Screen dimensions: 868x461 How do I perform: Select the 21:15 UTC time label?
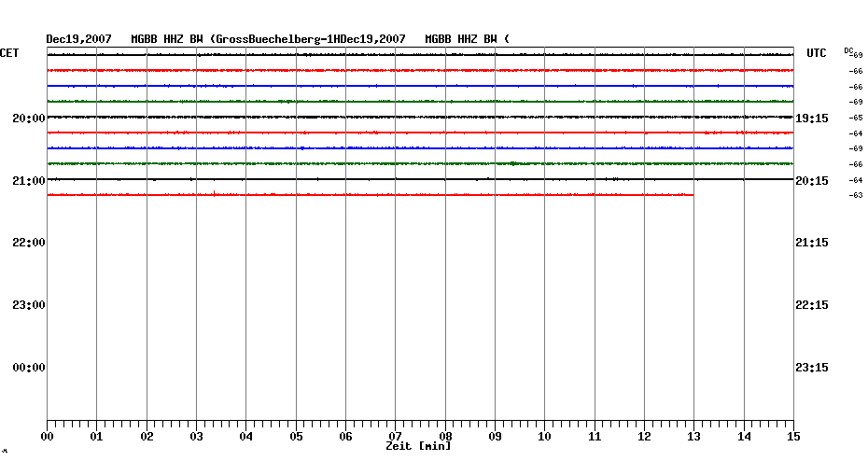[812, 243]
